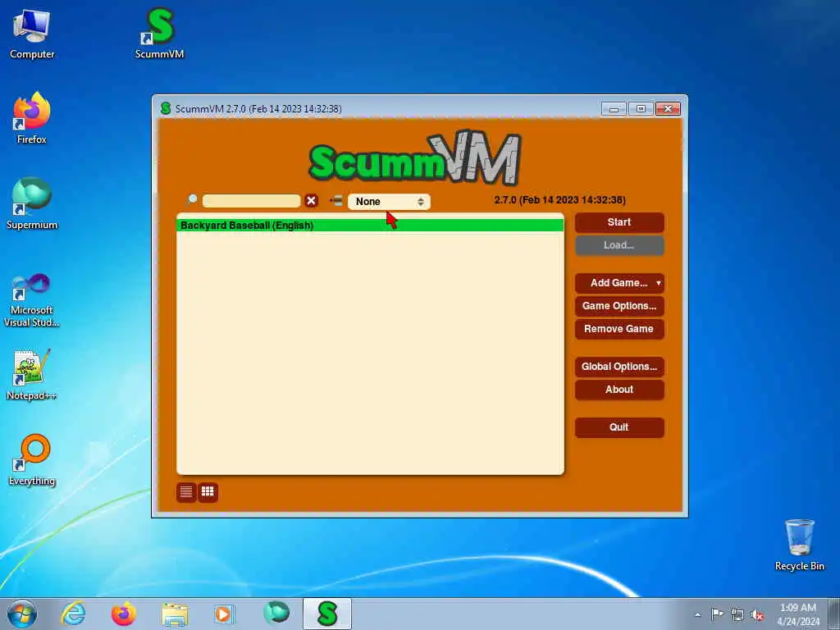Select Backyard Baseball (English) entry

click(370, 226)
